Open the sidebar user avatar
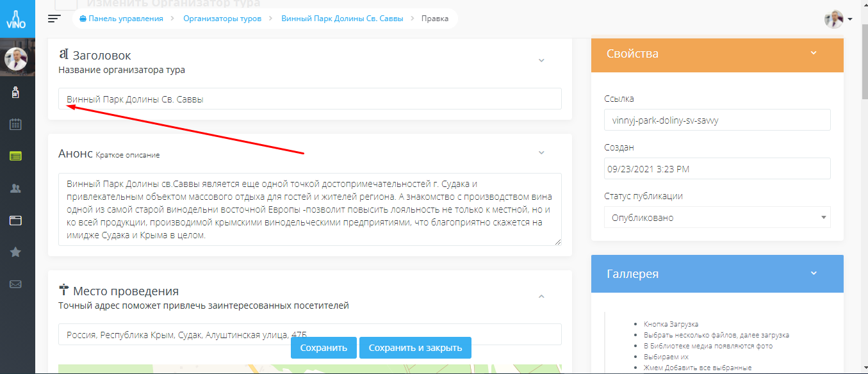This screenshot has height=374, width=868. coord(15,60)
